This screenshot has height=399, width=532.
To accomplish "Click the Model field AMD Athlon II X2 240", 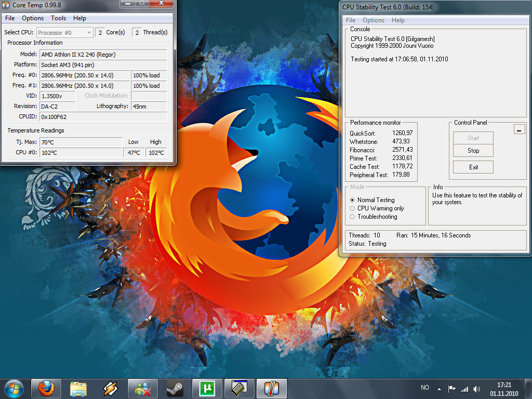I will coord(103,55).
